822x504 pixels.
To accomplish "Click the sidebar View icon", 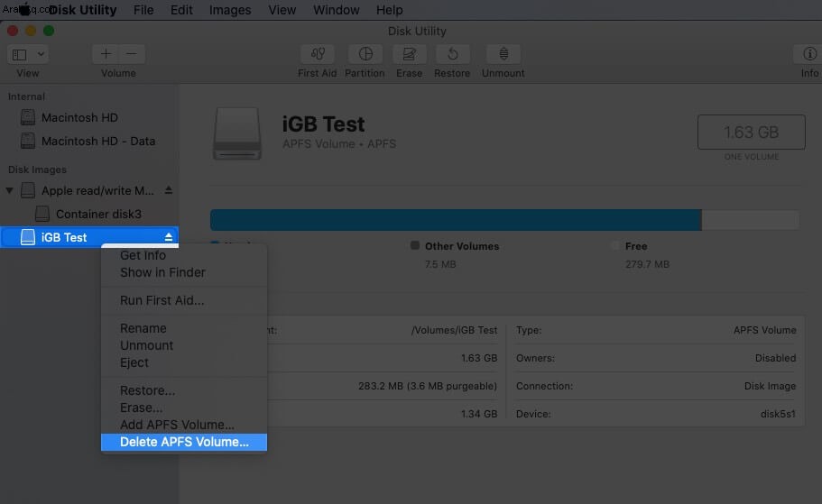I will tap(19, 54).
